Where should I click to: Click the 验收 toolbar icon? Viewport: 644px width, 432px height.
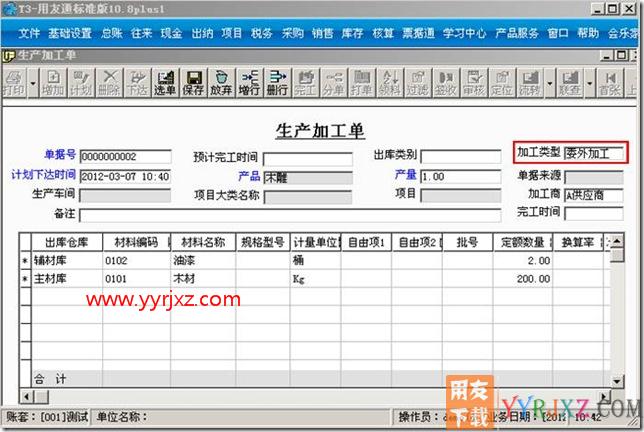tap(446, 83)
